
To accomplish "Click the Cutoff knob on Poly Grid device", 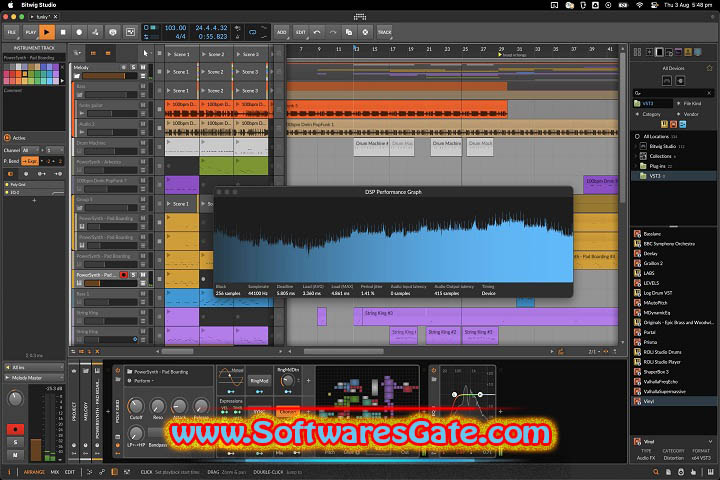I will click(x=136, y=406).
